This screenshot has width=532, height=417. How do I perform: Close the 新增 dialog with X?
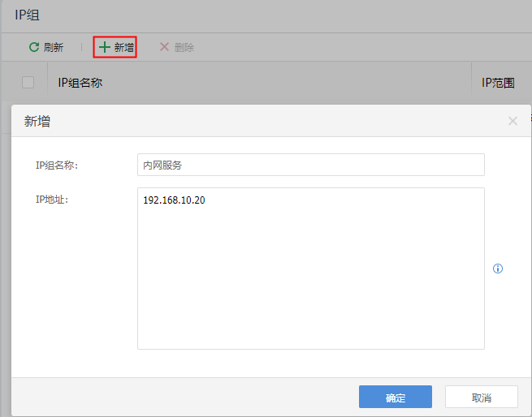click(x=513, y=121)
